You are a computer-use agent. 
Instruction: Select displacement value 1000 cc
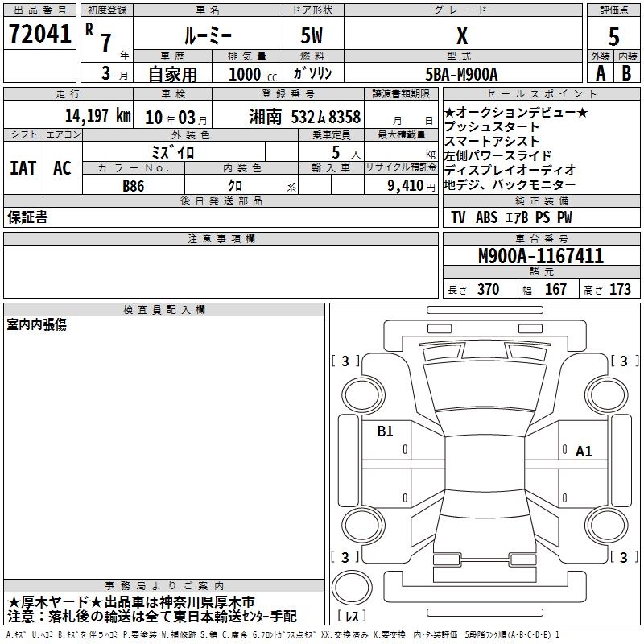coord(253,74)
